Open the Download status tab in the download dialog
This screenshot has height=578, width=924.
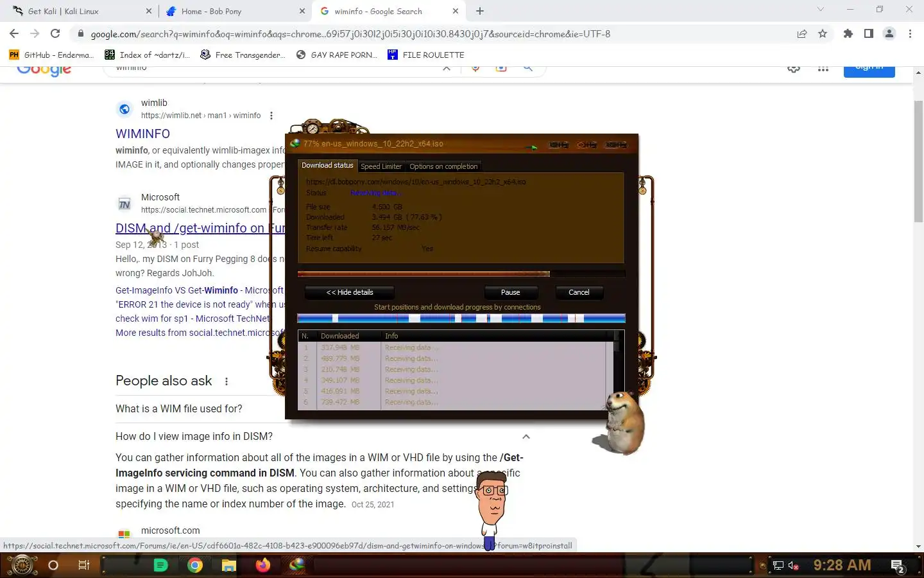click(x=327, y=166)
